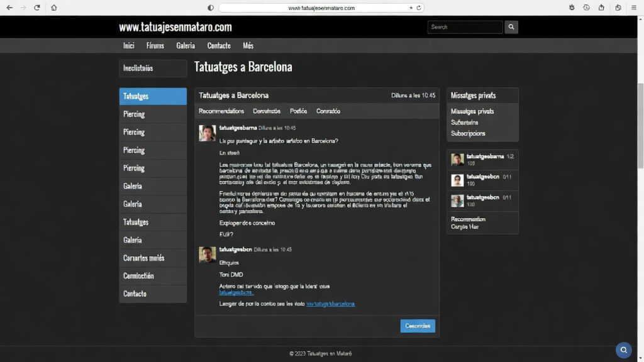Open Contacte in the top navigation
This screenshot has height=362, width=644.
coord(219,46)
